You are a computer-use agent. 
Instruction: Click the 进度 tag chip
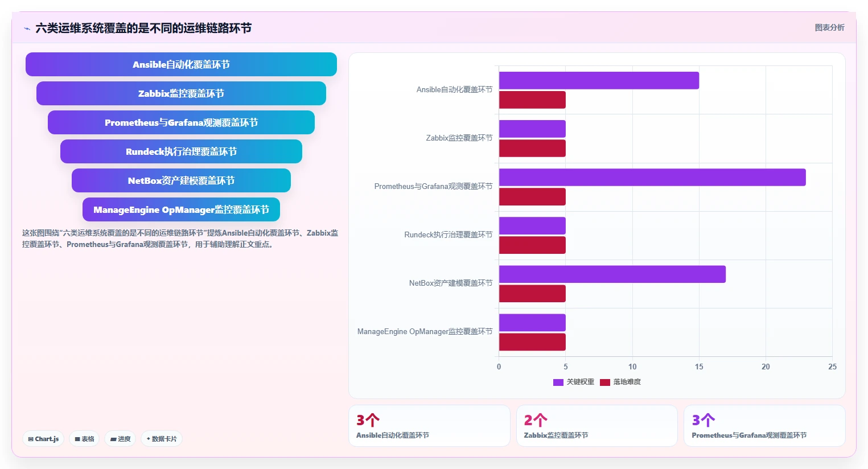pyautogui.click(x=120, y=439)
